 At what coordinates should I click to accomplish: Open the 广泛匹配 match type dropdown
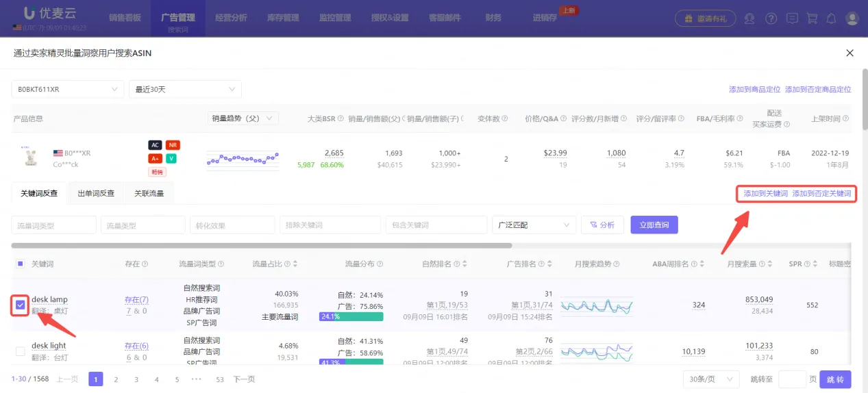click(x=534, y=225)
